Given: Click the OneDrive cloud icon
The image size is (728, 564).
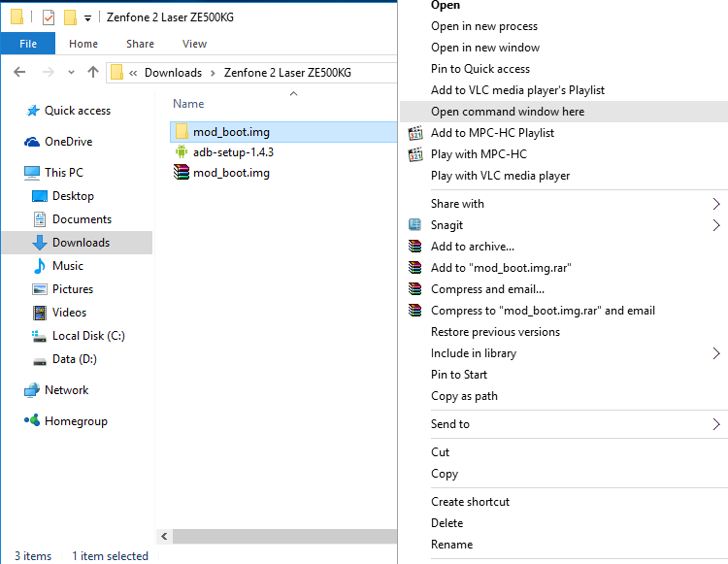Looking at the screenshot, I should [32, 142].
